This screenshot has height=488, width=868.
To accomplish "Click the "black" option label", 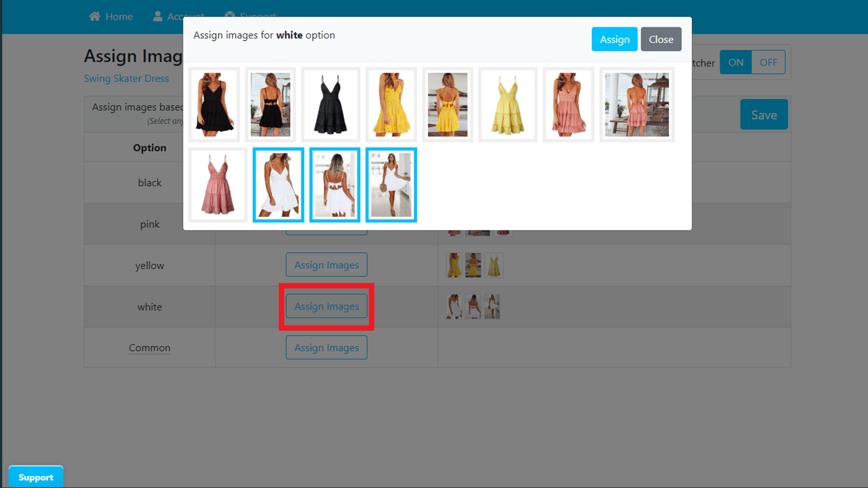I will (150, 183).
